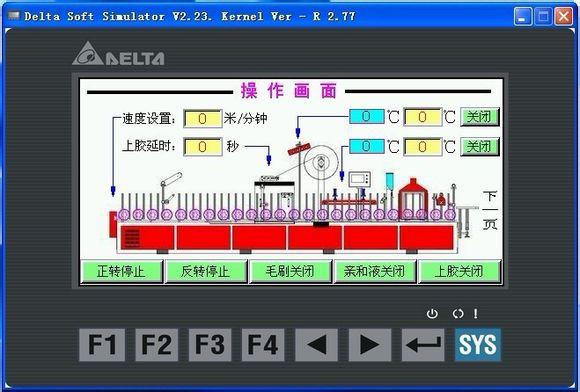This screenshot has height=392, width=580.
Task: Toggle the 反转停止 reverse-run button
Action: (206, 271)
